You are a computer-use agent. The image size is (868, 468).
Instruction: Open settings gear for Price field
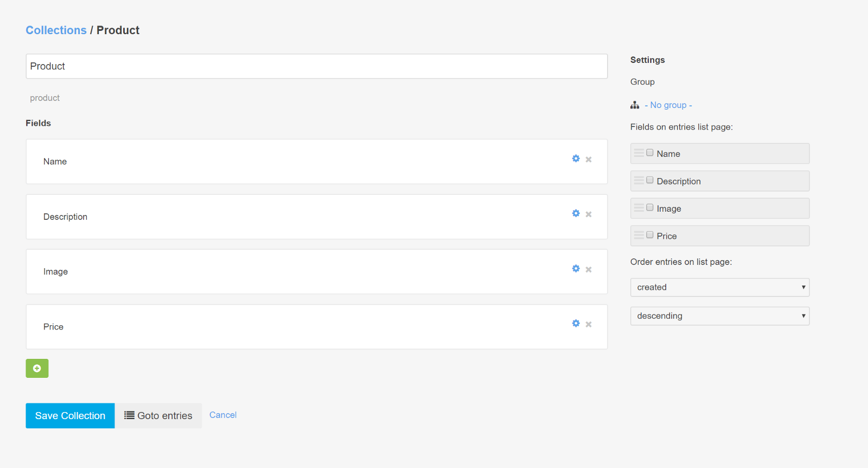point(576,324)
